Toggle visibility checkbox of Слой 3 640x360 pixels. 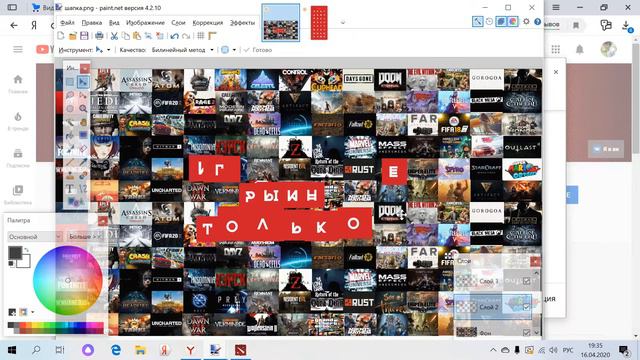(x=526, y=281)
